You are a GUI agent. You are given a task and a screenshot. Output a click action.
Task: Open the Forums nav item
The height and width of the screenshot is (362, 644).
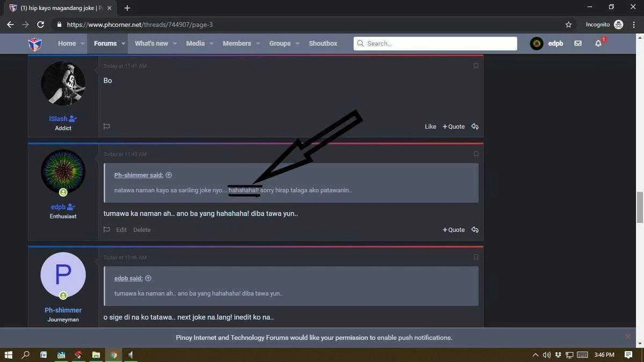click(x=105, y=43)
